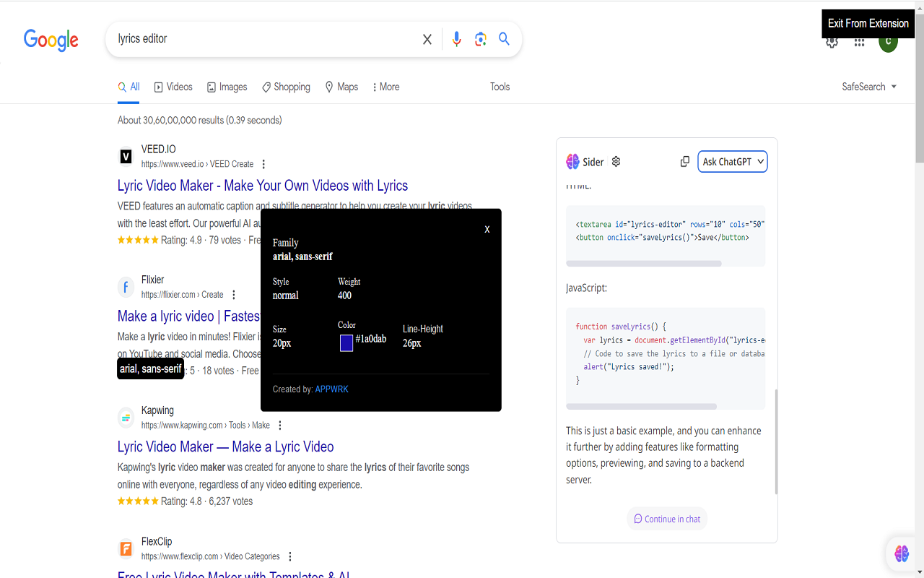This screenshot has width=924, height=578.
Task: Open Make a lyric video Flixier result
Action: click(x=188, y=316)
